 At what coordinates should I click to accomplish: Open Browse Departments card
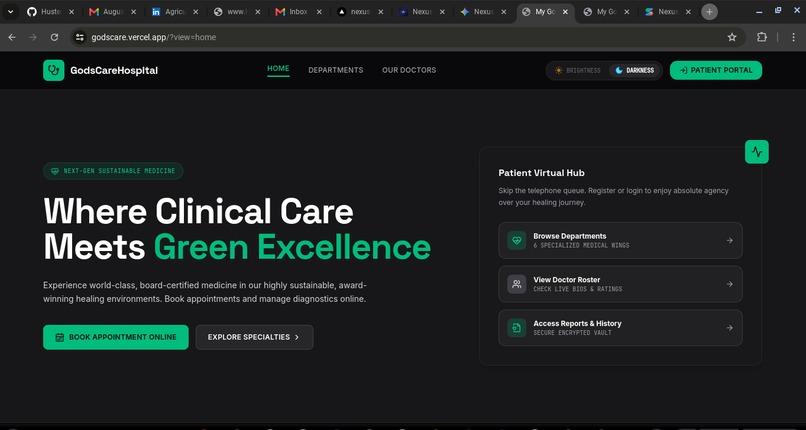coord(620,240)
